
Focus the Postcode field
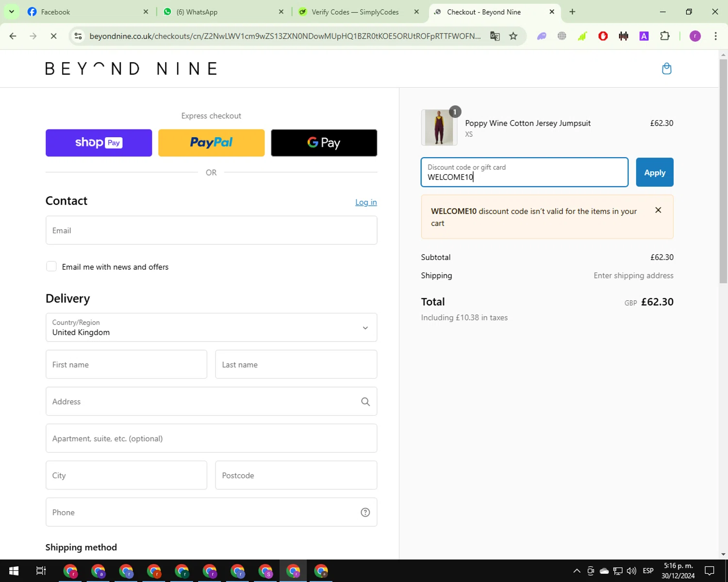pos(296,475)
